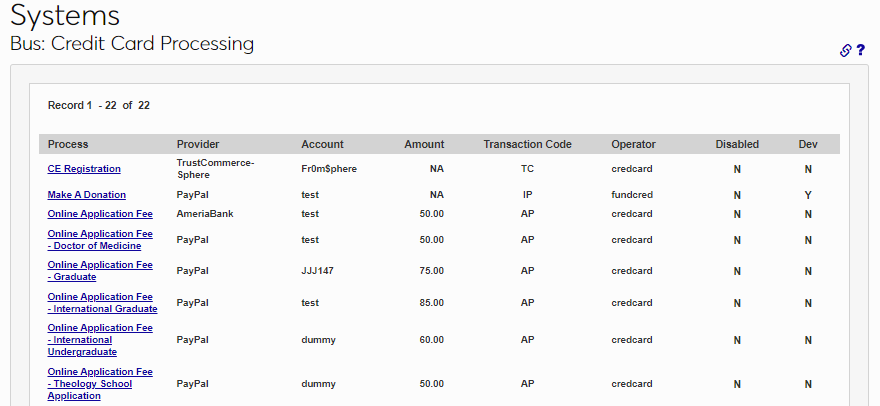Click the Transaction Code column header
880x406 pixels.
[528, 144]
